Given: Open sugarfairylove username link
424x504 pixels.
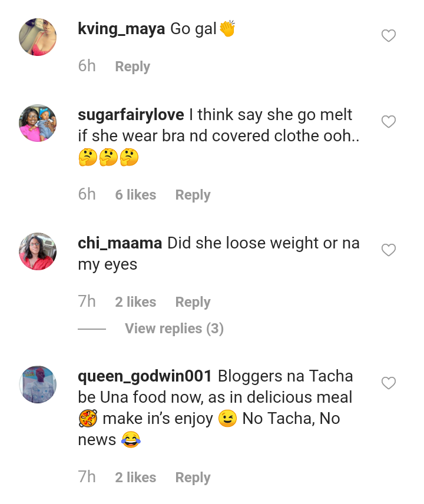Looking at the screenshot, I should coord(131,114).
